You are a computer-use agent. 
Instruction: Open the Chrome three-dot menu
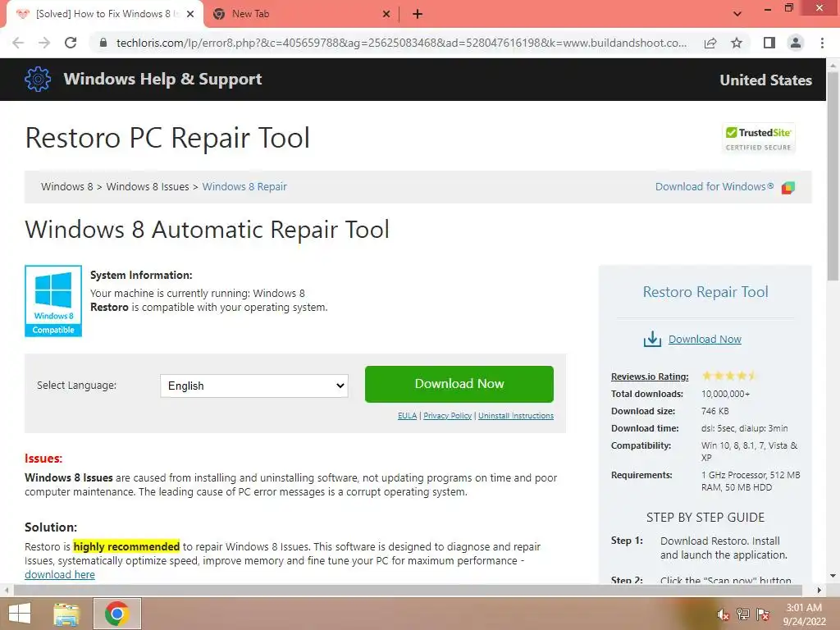click(822, 43)
